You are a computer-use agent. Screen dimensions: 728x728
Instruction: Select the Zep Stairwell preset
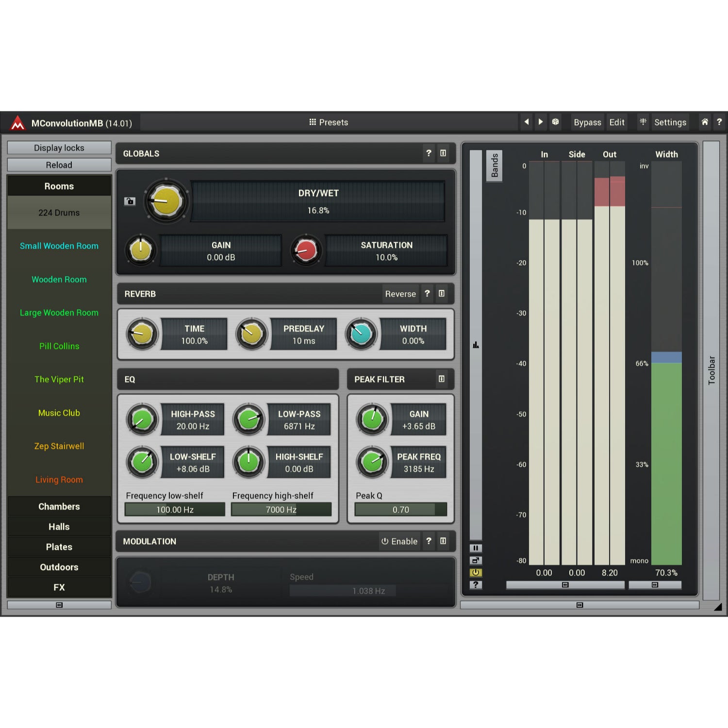click(x=59, y=446)
